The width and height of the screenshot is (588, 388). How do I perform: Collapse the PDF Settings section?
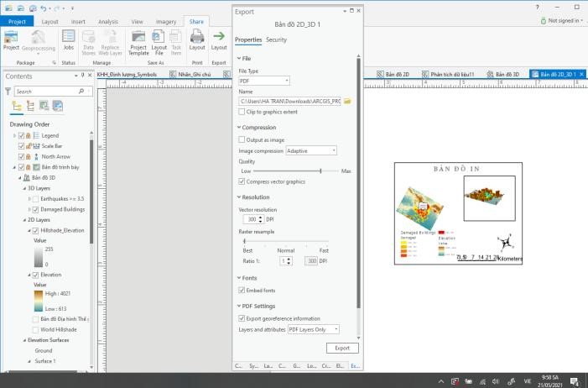coord(239,307)
